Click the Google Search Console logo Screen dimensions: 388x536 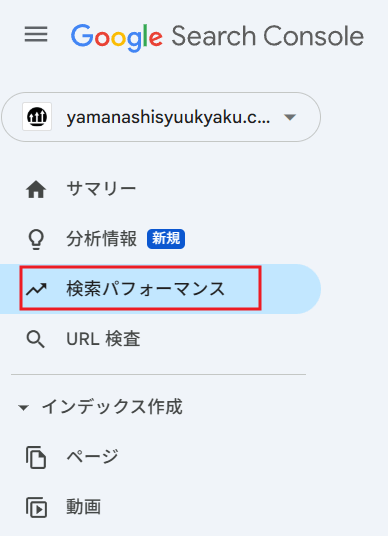(217, 37)
